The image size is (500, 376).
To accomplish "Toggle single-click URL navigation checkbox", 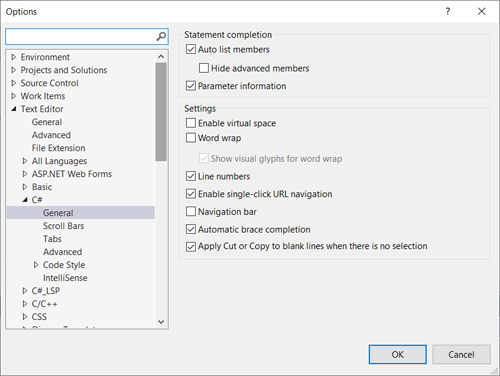I will tap(191, 194).
